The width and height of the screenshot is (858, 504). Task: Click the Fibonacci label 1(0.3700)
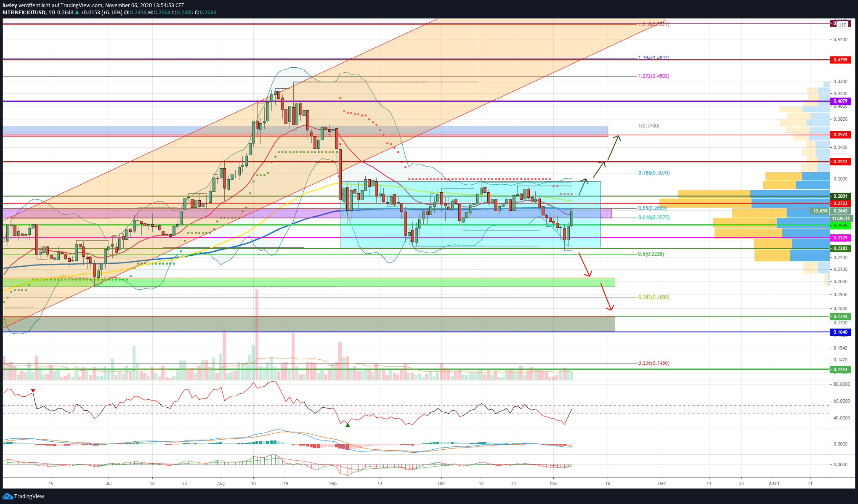coord(649,126)
